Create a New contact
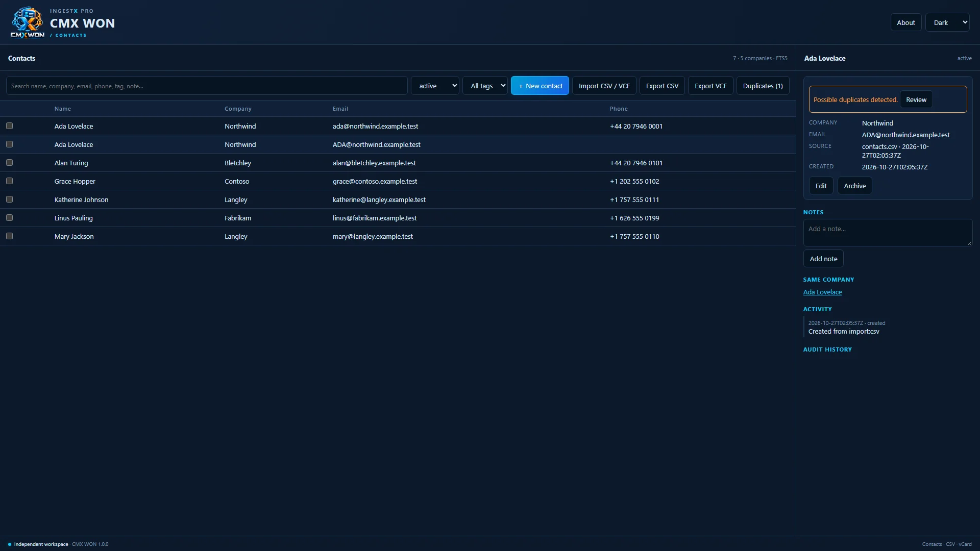Viewport: 980px width, 551px height. click(540, 86)
